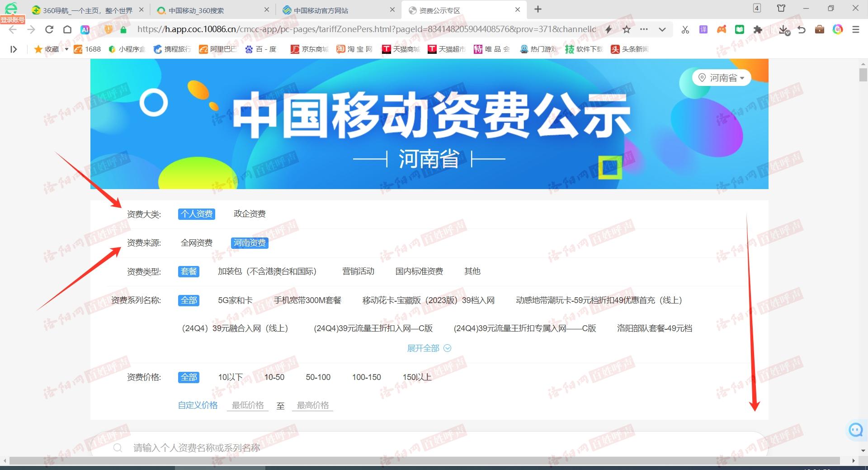Open the three-dot more options icon
868x470 pixels.
[x=644, y=29]
